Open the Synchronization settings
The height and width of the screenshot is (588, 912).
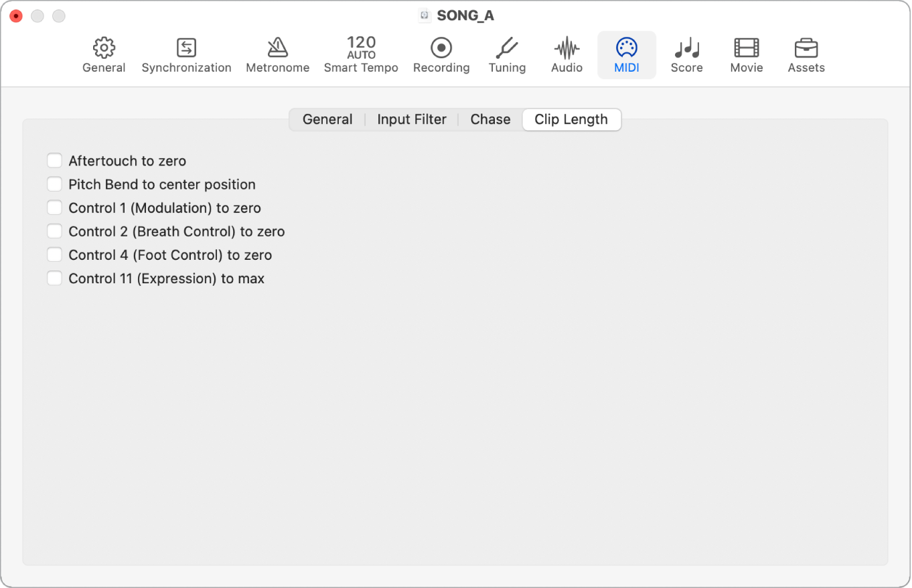[x=186, y=54]
